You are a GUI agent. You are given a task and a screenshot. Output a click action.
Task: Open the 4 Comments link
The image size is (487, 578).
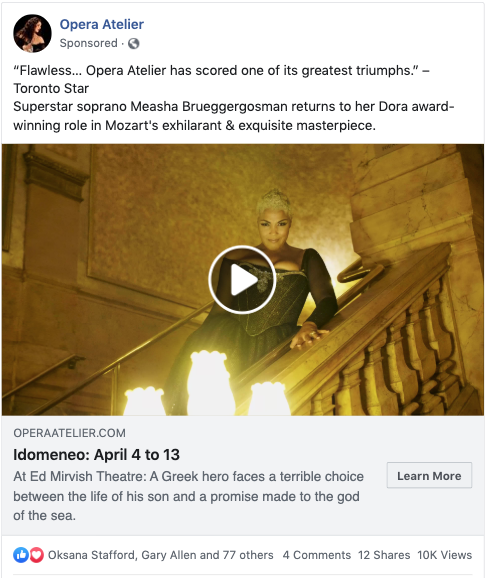point(317,555)
